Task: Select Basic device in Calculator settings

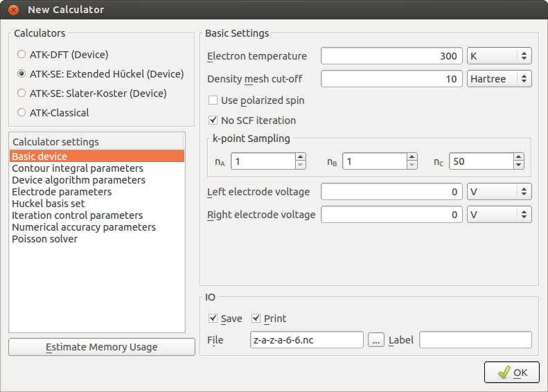Action: (97, 156)
